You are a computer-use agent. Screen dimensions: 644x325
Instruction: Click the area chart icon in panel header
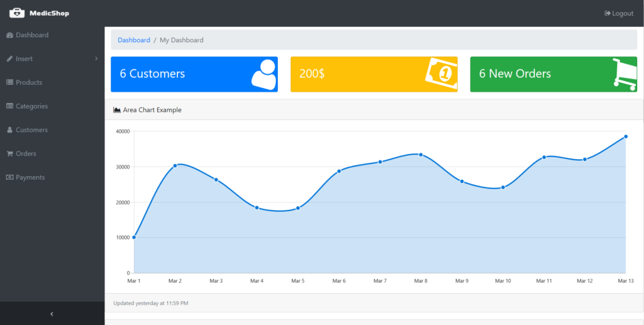tap(117, 110)
